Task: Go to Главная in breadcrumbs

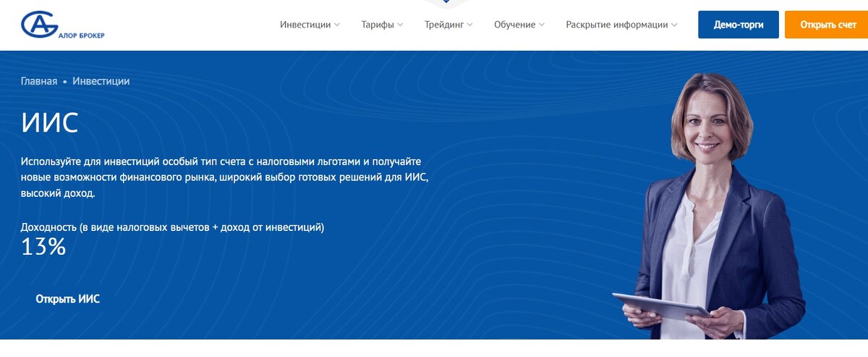Action: coord(39,81)
